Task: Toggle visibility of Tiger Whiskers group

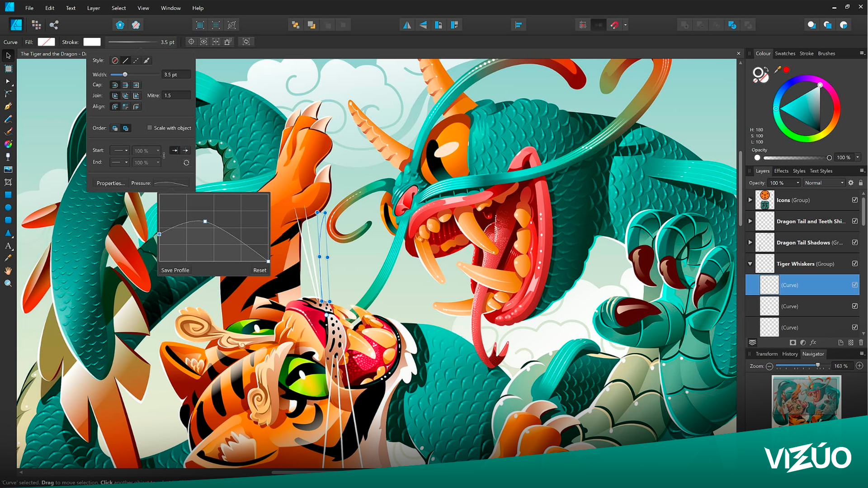Action: click(x=854, y=263)
